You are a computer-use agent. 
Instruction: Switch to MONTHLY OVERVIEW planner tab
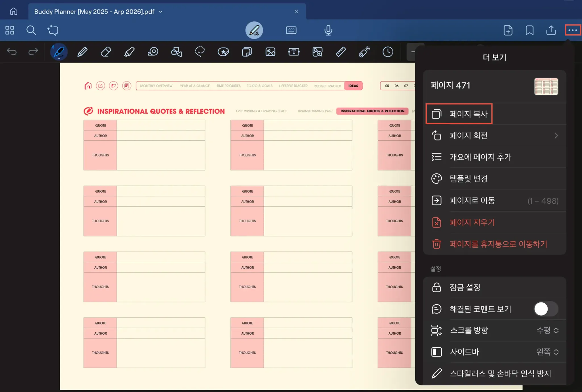point(156,86)
